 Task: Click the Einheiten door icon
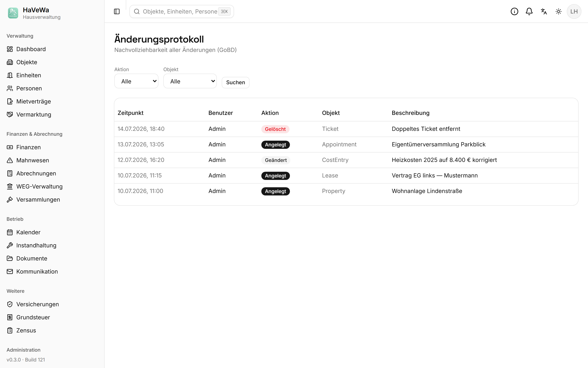[10, 75]
